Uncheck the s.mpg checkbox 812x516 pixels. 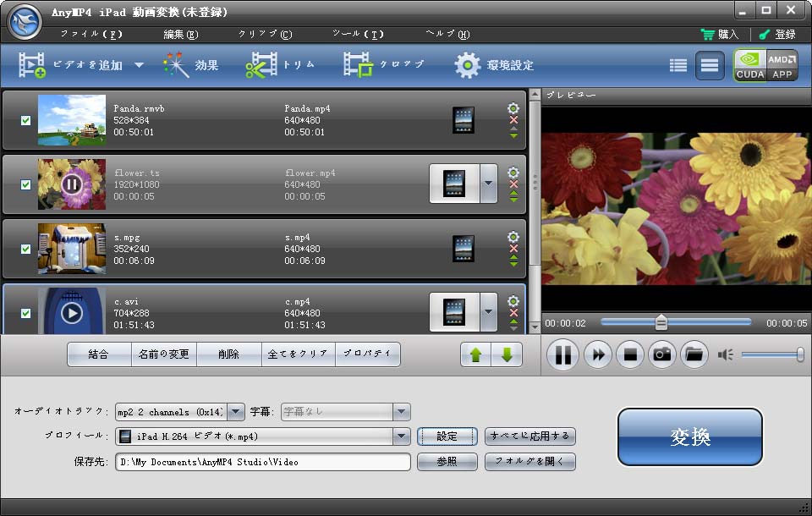pos(25,249)
